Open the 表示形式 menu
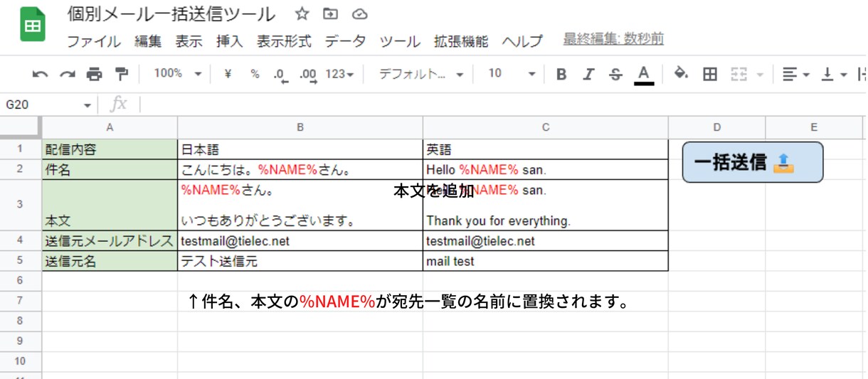 pos(284,41)
